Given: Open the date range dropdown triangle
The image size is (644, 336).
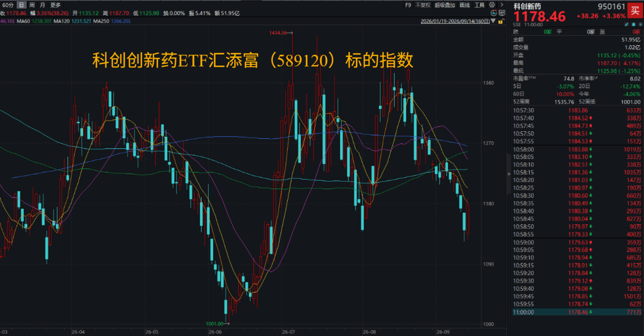Looking at the screenshot, I should [493, 21].
